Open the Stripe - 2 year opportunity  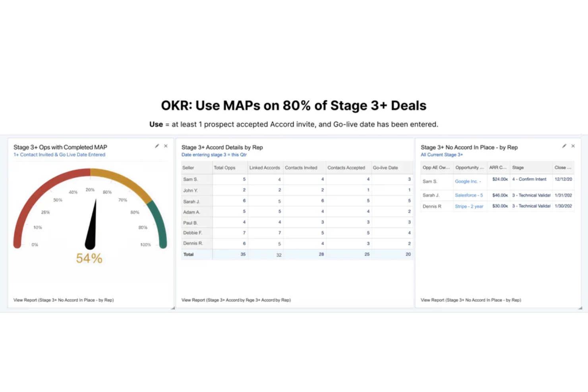tap(469, 207)
